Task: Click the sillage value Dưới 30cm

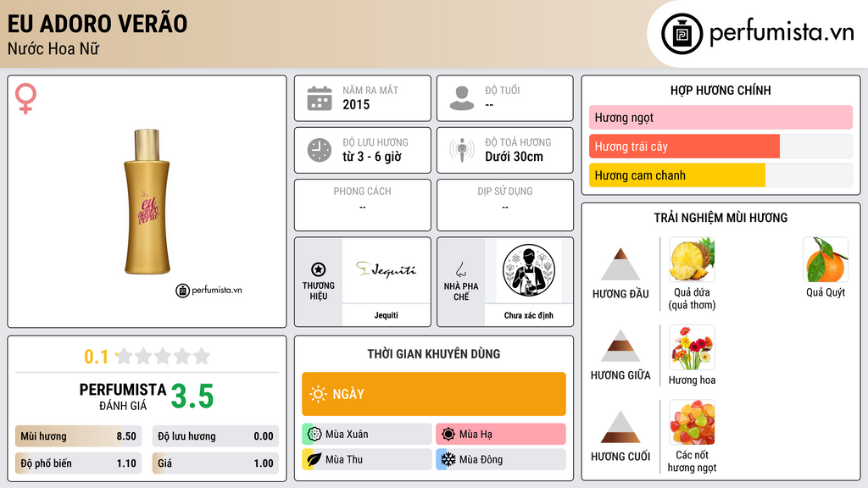Action: point(515,157)
